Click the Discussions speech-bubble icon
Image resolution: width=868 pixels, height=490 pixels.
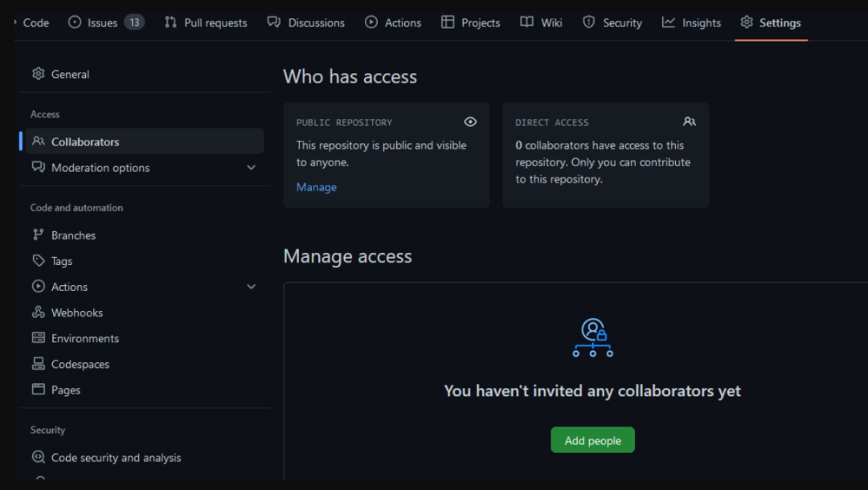click(x=273, y=22)
